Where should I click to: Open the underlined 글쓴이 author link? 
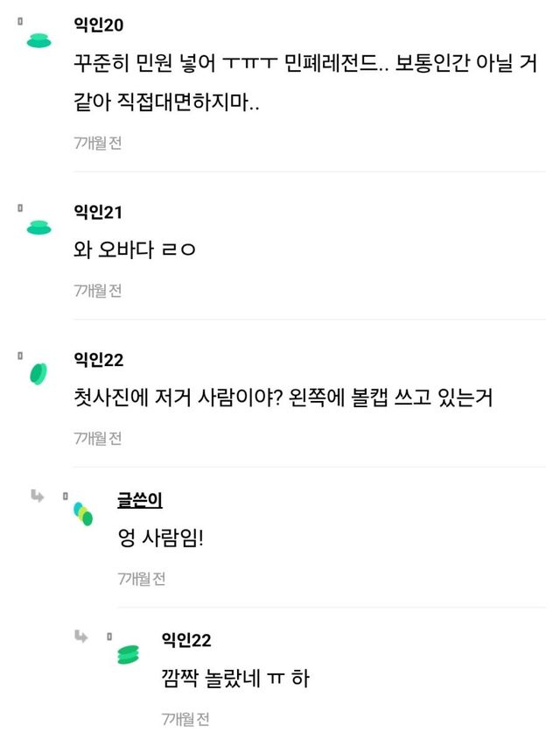[x=139, y=500]
